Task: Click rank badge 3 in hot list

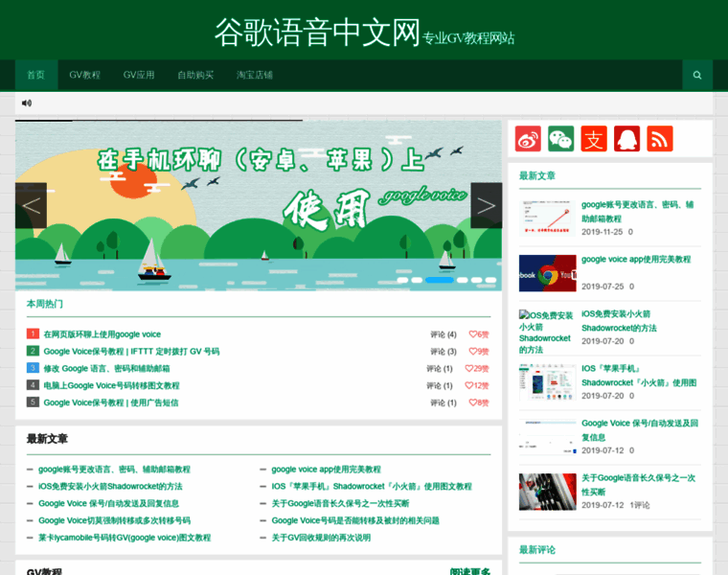Action: tap(33, 368)
